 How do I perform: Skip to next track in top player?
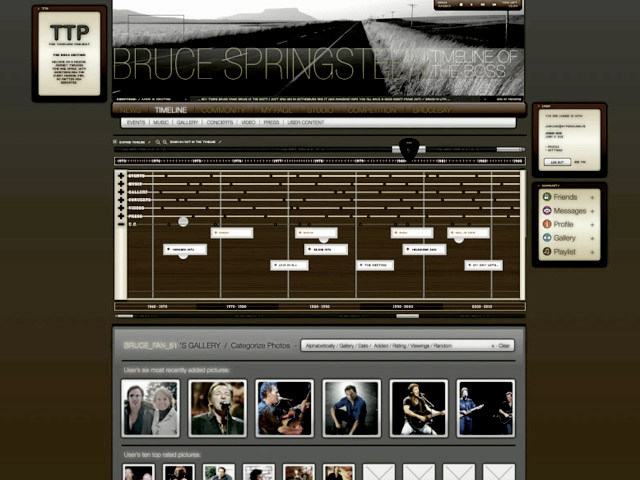493,4
